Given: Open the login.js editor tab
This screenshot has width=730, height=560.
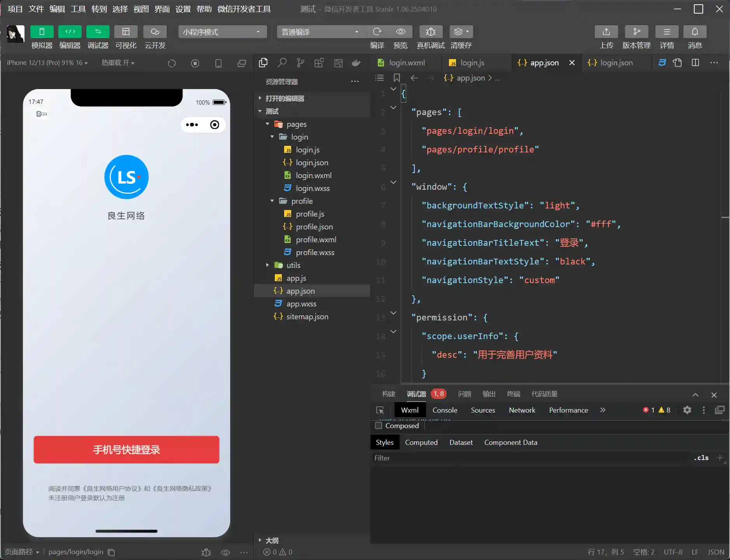Looking at the screenshot, I should tap(472, 63).
